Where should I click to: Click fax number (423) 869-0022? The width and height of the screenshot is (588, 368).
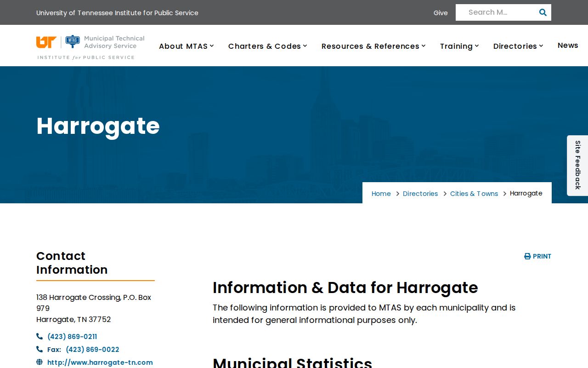click(x=92, y=350)
